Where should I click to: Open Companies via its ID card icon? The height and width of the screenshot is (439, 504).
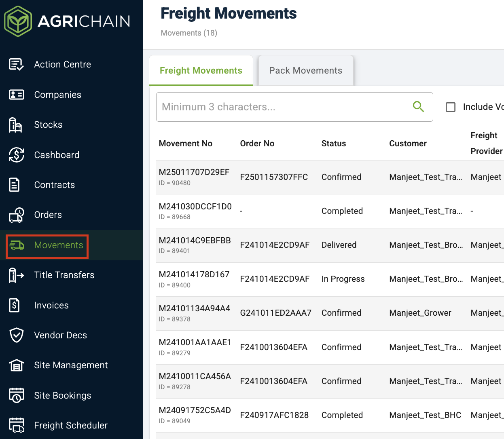(x=16, y=95)
